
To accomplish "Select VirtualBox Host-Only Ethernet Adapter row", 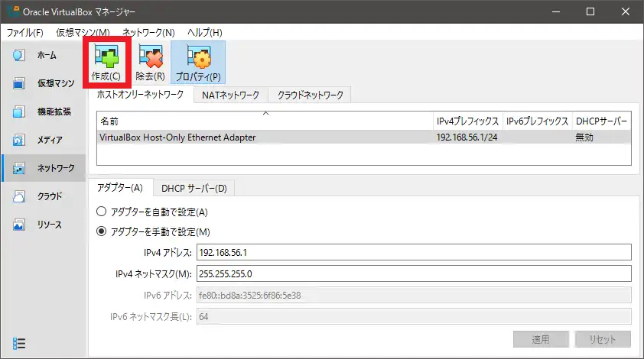I will pos(265,137).
